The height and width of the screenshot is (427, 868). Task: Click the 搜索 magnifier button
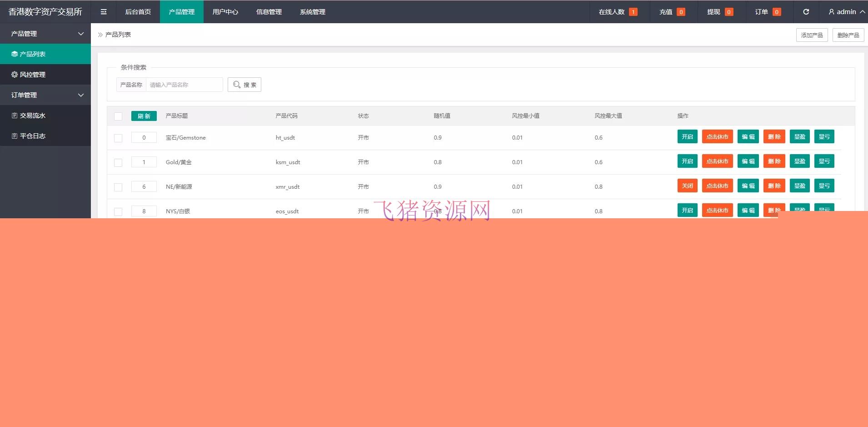(244, 85)
